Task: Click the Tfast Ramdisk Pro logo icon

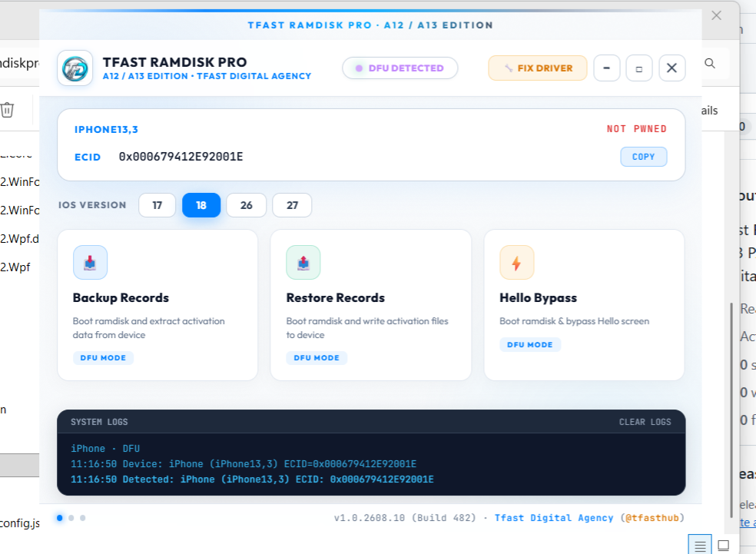Action: (75, 68)
